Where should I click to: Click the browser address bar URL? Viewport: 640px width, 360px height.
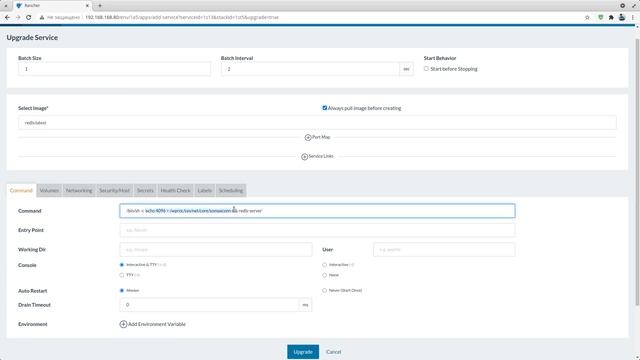(182, 18)
